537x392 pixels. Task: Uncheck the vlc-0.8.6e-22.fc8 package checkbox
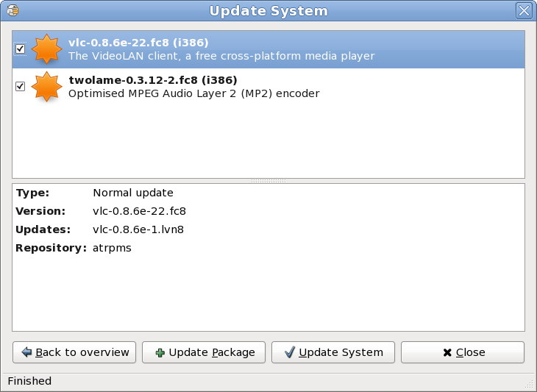(21, 49)
